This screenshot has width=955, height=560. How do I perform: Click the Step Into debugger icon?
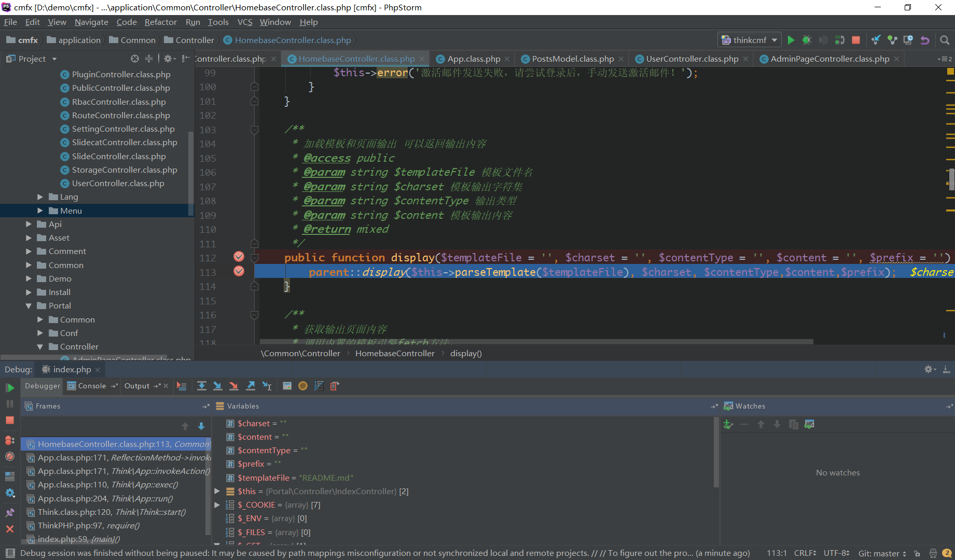pyautogui.click(x=218, y=386)
